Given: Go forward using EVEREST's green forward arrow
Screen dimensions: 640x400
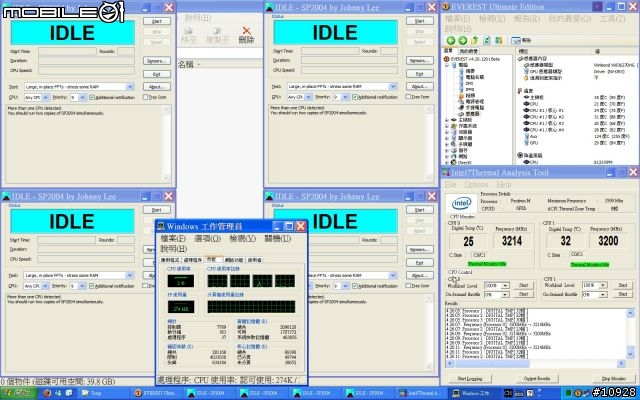Looking at the screenshot, I should click(x=462, y=40).
